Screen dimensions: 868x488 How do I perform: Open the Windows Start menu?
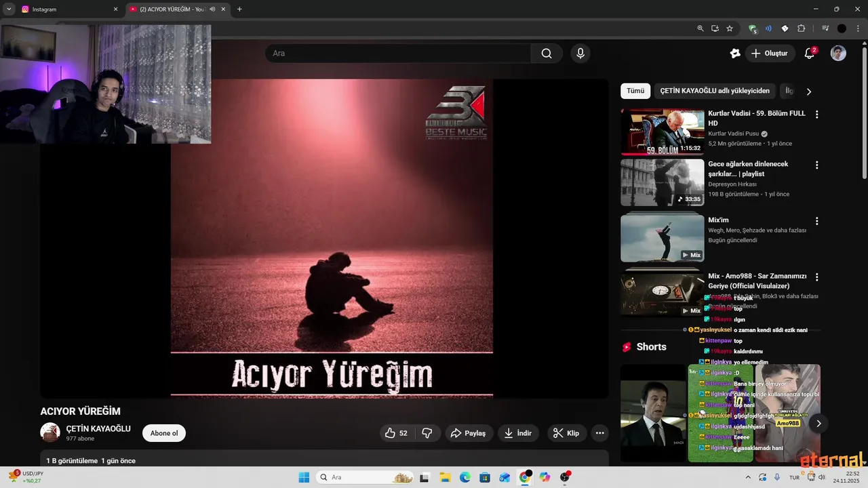pyautogui.click(x=303, y=477)
